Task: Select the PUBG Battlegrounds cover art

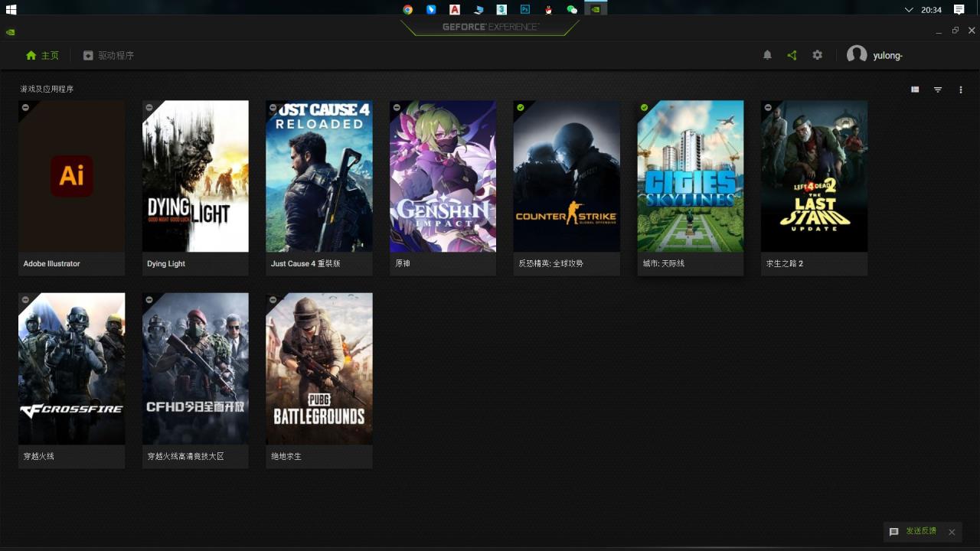Action: click(x=319, y=368)
